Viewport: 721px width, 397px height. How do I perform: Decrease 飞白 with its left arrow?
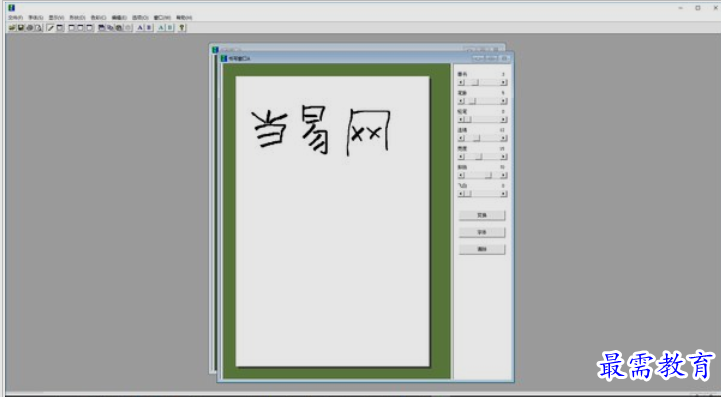461,194
